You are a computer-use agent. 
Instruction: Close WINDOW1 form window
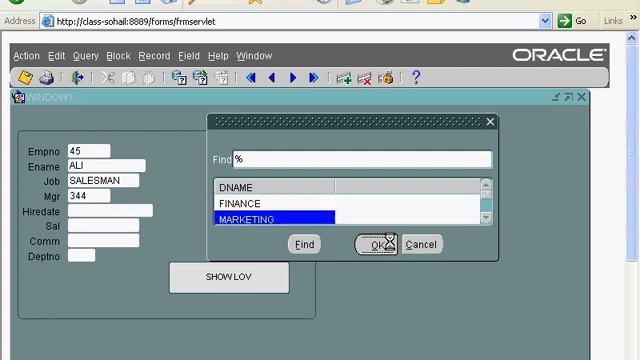(x=582, y=97)
